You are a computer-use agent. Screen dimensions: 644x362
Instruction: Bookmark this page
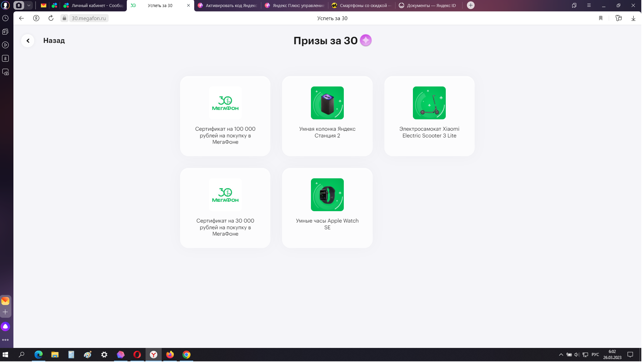click(x=601, y=18)
